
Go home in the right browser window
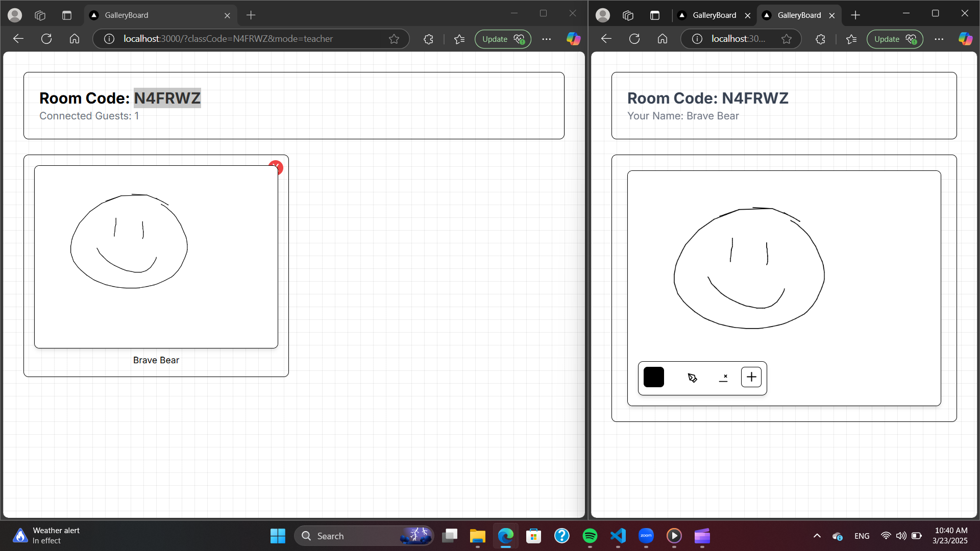[663, 39]
